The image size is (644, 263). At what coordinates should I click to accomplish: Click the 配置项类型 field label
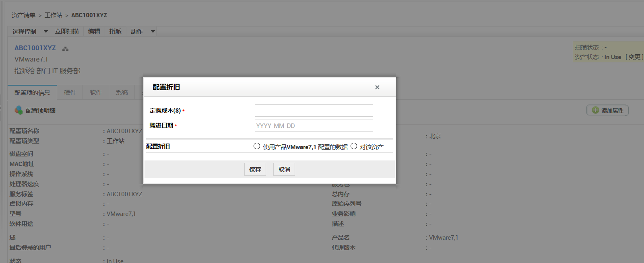coord(25,141)
